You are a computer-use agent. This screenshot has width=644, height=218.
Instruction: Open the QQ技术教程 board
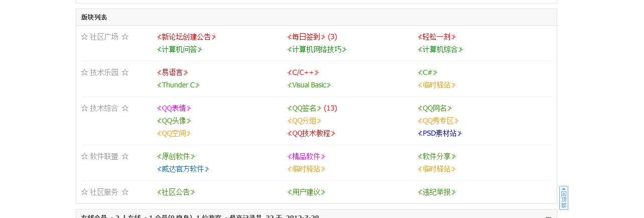coord(311,133)
